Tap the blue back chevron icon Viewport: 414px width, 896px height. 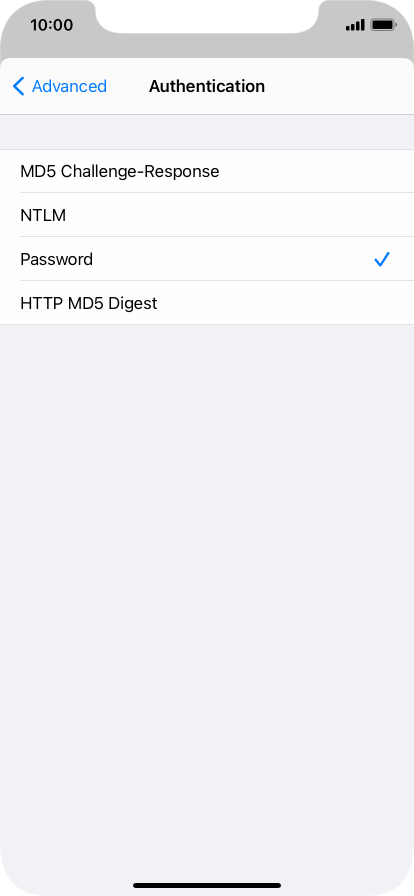pyautogui.click(x=18, y=86)
